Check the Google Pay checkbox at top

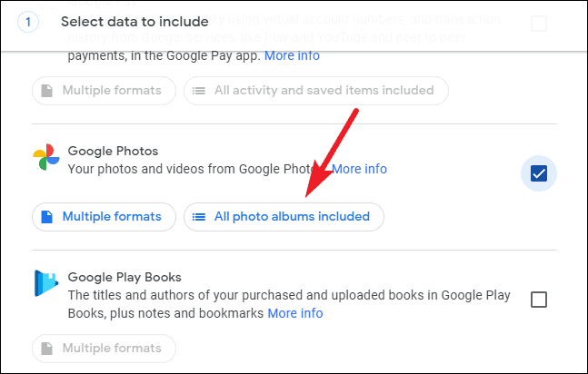coord(539,24)
